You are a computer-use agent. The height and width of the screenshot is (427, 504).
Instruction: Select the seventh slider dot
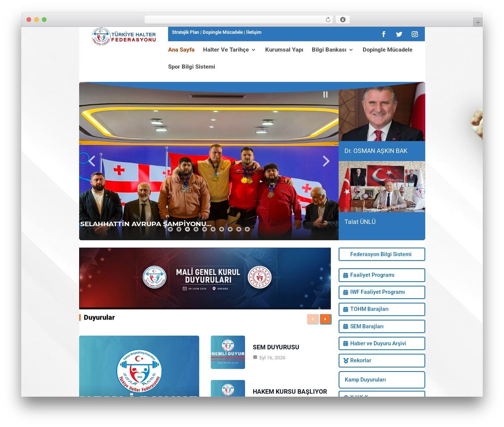[222, 229]
